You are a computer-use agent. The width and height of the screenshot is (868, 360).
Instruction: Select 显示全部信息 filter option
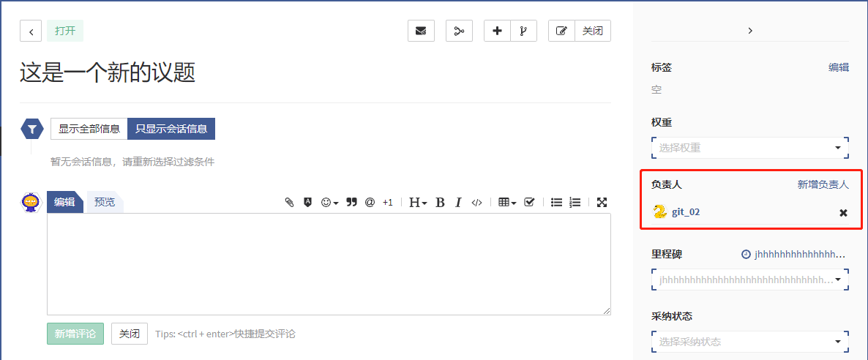89,129
